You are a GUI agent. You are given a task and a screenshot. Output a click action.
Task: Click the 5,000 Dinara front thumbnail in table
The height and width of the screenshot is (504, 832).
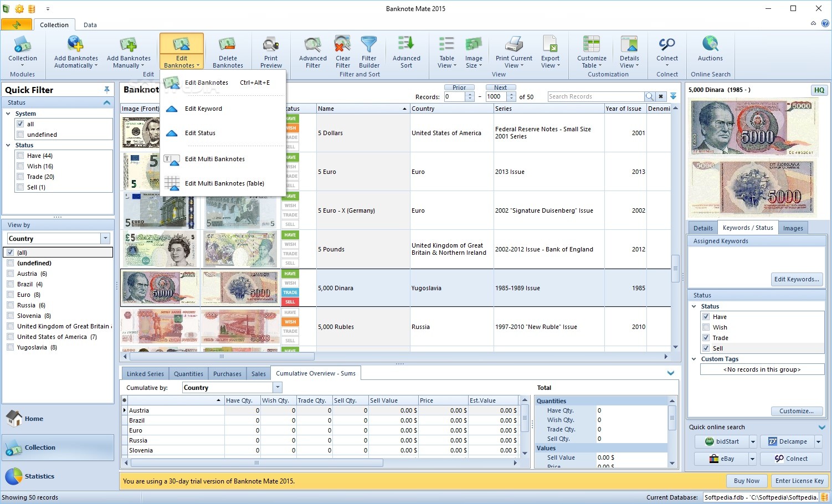point(160,288)
